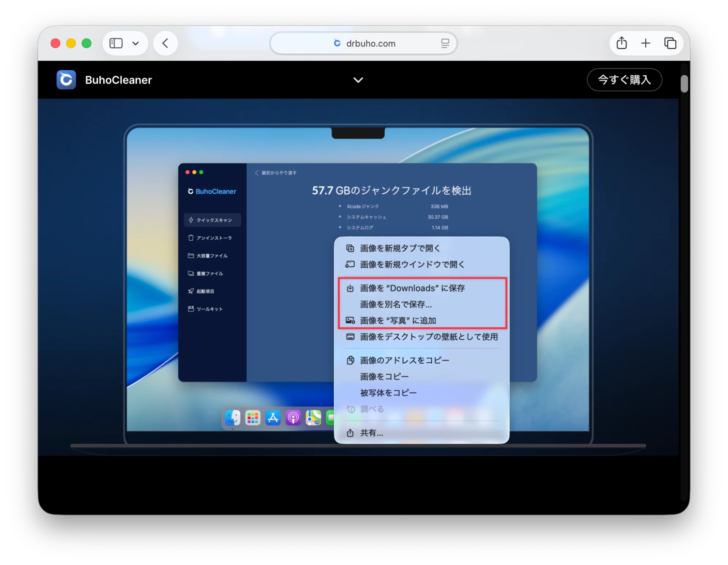The width and height of the screenshot is (728, 565).
Task: Toggle the Safari sidebar button
Action: point(116,43)
